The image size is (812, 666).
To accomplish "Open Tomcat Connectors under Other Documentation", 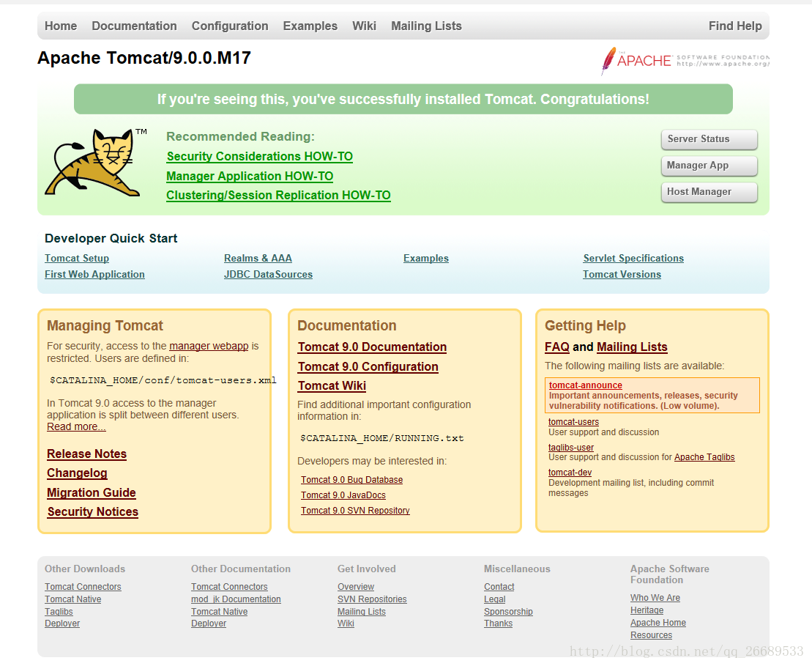I will [229, 587].
